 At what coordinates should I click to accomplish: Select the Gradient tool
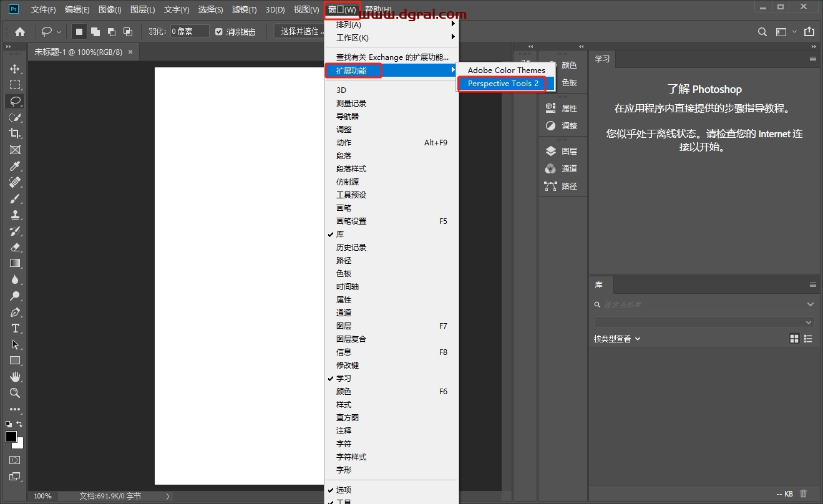(x=15, y=263)
